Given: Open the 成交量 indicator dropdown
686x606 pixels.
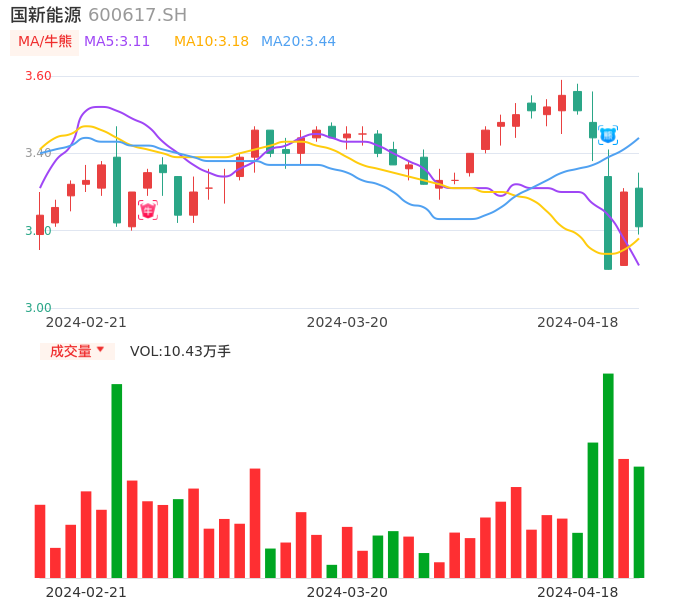Looking at the screenshot, I should pyautogui.click(x=77, y=351).
